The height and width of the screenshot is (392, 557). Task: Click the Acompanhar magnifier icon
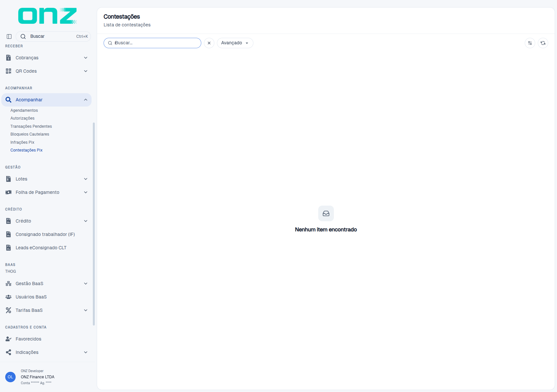tap(8, 100)
